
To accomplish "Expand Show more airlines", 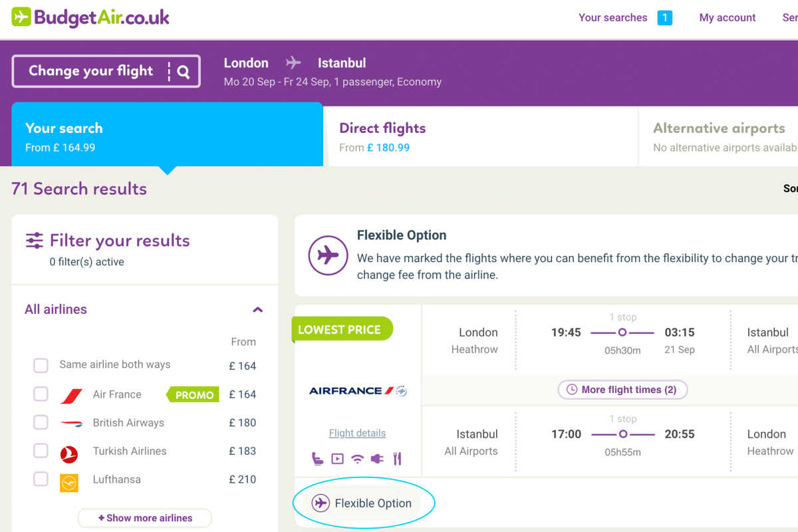I will click(145, 518).
